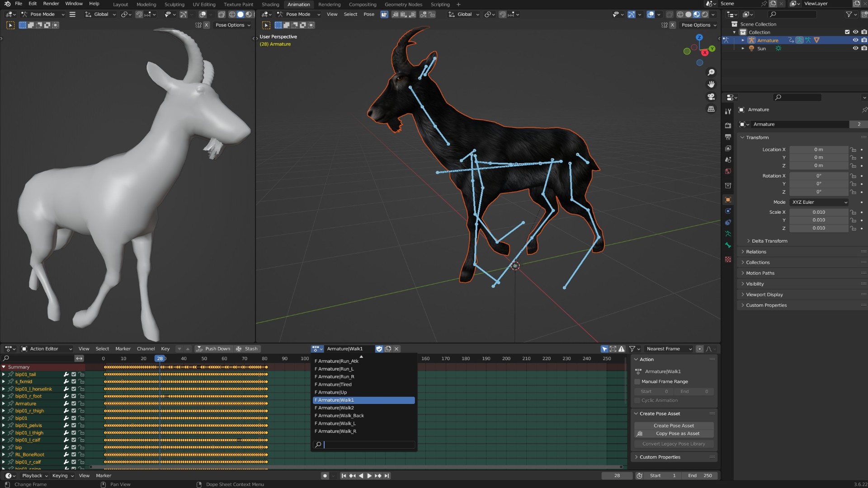Viewport: 868px width, 488px height.
Task: Toggle mute checkbox for s_fxmid channel
Action: (74, 382)
